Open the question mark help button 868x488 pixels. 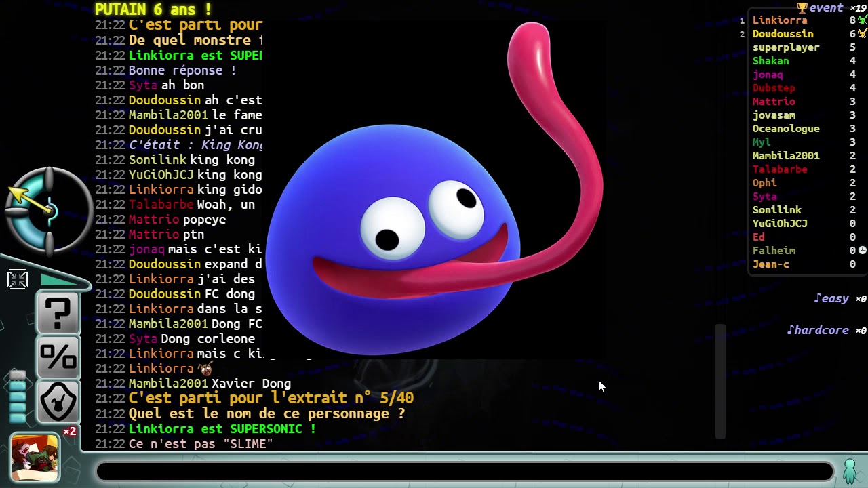[x=58, y=313]
